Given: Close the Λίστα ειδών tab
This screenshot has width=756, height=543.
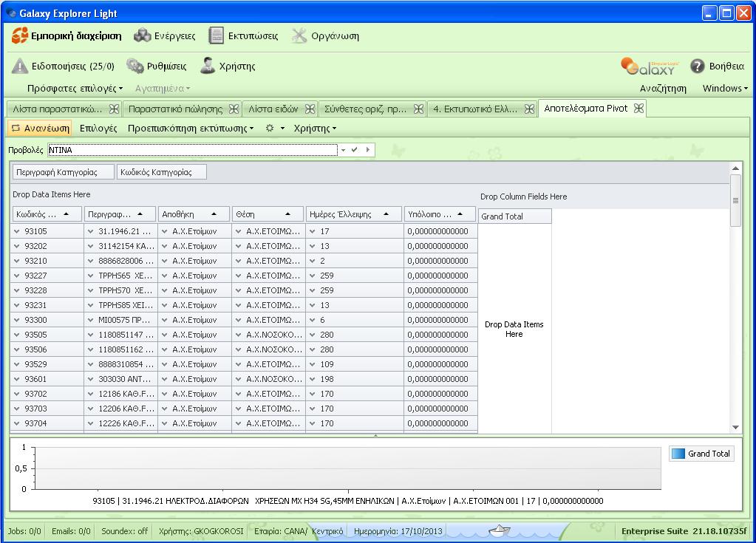Looking at the screenshot, I should coord(310,109).
